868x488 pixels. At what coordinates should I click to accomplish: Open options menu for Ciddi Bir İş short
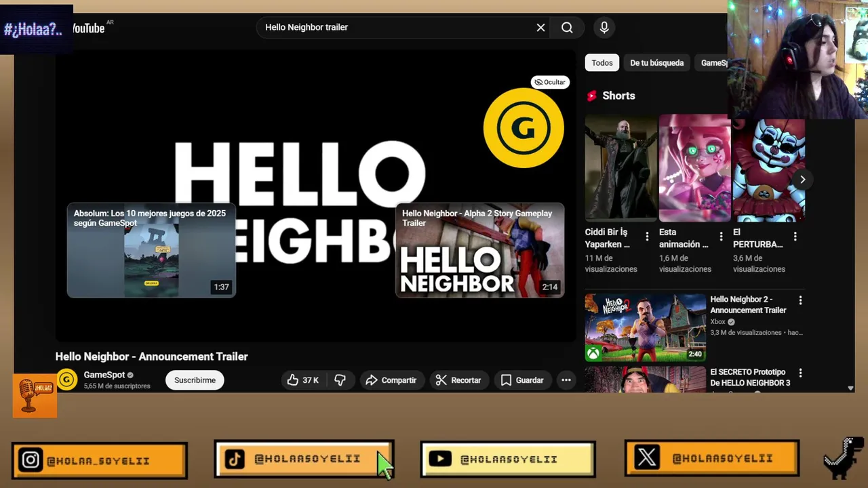(647, 237)
